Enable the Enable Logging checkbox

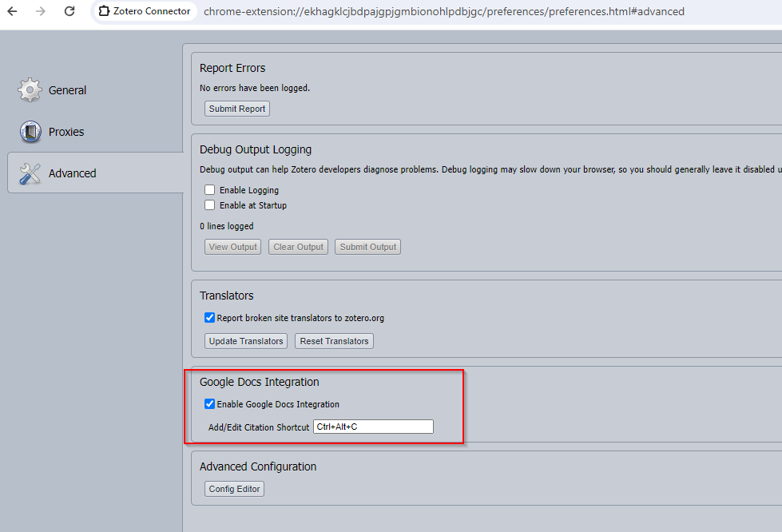tap(209, 190)
